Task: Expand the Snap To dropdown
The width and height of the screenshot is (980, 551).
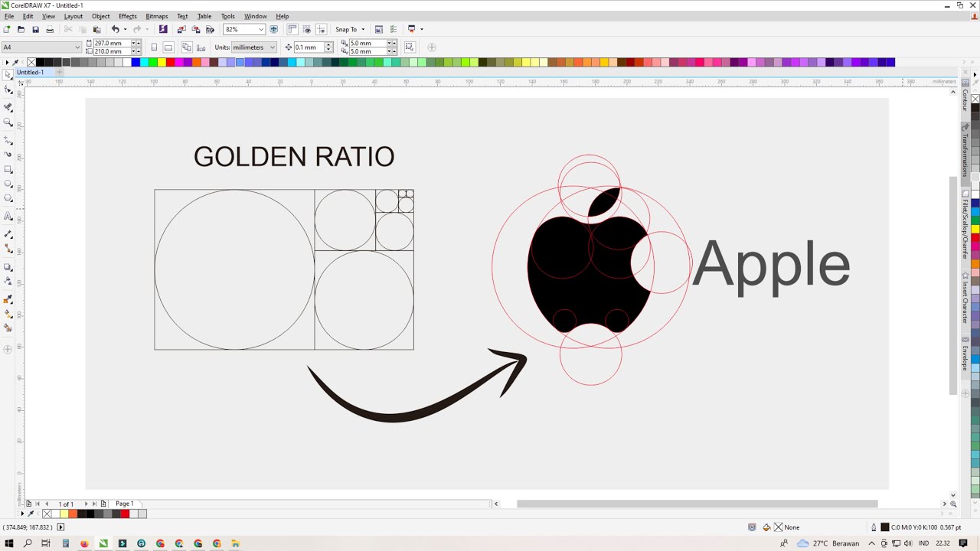Action: click(x=363, y=29)
